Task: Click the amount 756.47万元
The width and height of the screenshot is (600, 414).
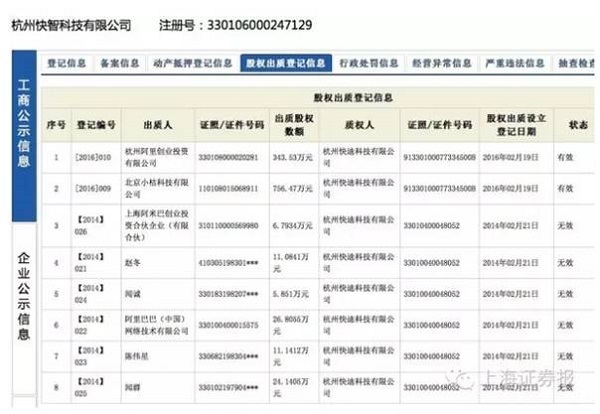Action: (292, 188)
